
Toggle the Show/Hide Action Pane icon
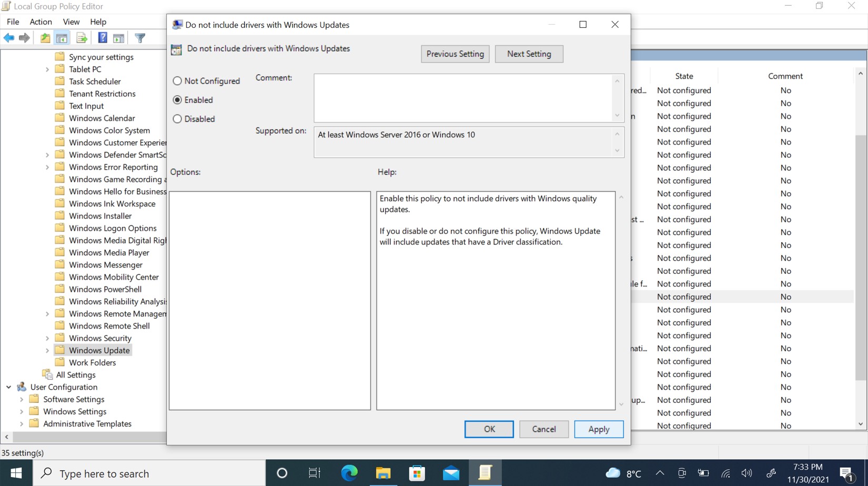pyautogui.click(x=119, y=38)
